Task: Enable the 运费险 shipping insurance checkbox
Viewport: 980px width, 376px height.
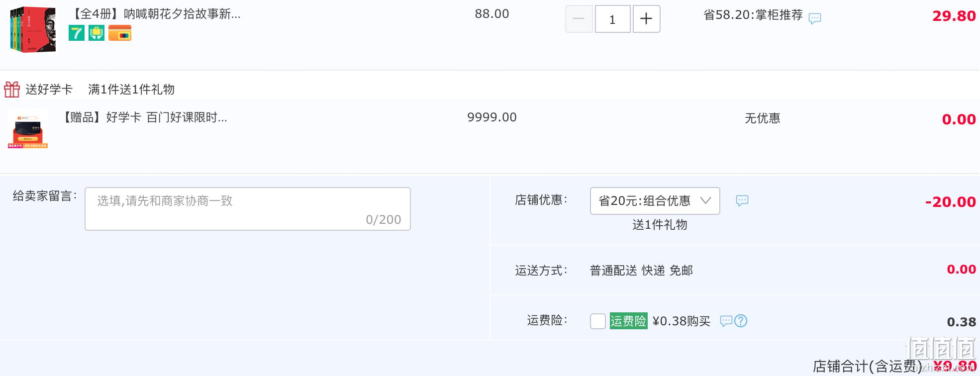Action: [x=598, y=321]
